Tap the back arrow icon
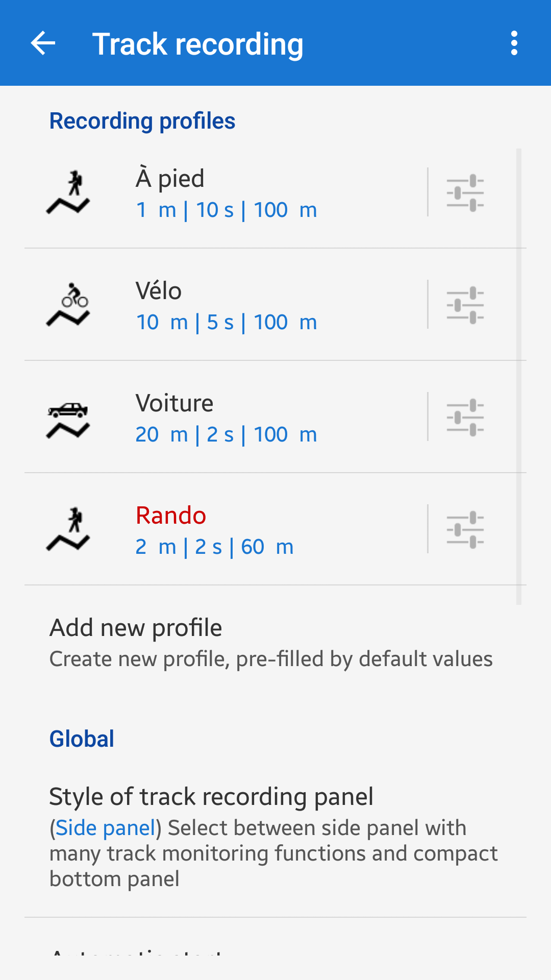This screenshot has width=551, height=980. [43, 43]
